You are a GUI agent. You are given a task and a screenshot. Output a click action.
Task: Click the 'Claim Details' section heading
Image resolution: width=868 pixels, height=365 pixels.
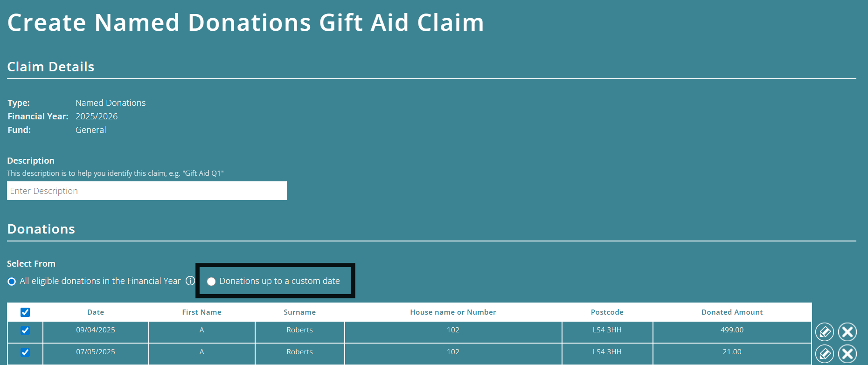click(x=50, y=66)
